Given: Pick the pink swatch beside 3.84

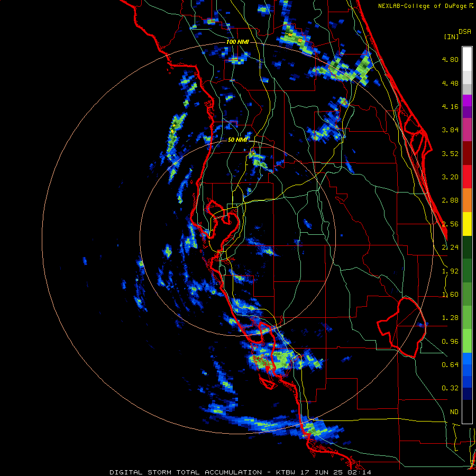Looking at the screenshot, I should (x=467, y=130).
